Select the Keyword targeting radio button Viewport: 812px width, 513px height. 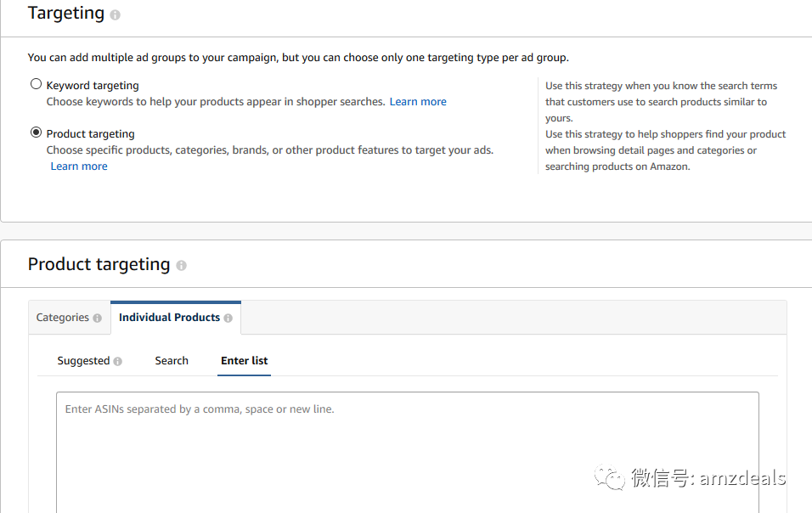(x=36, y=84)
